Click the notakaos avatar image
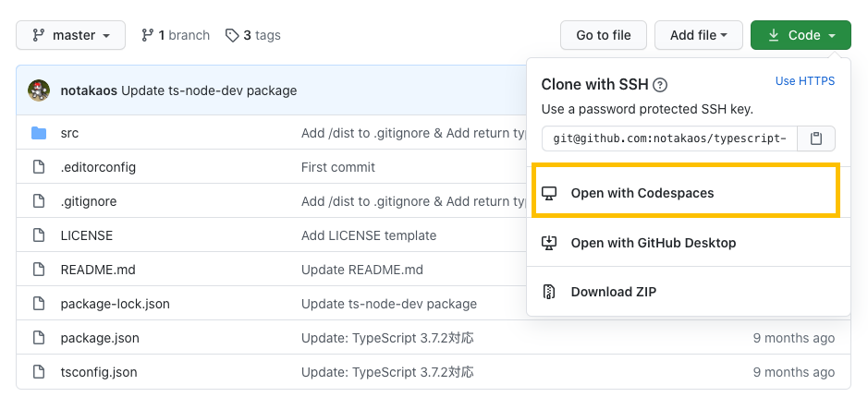 pos(39,90)
